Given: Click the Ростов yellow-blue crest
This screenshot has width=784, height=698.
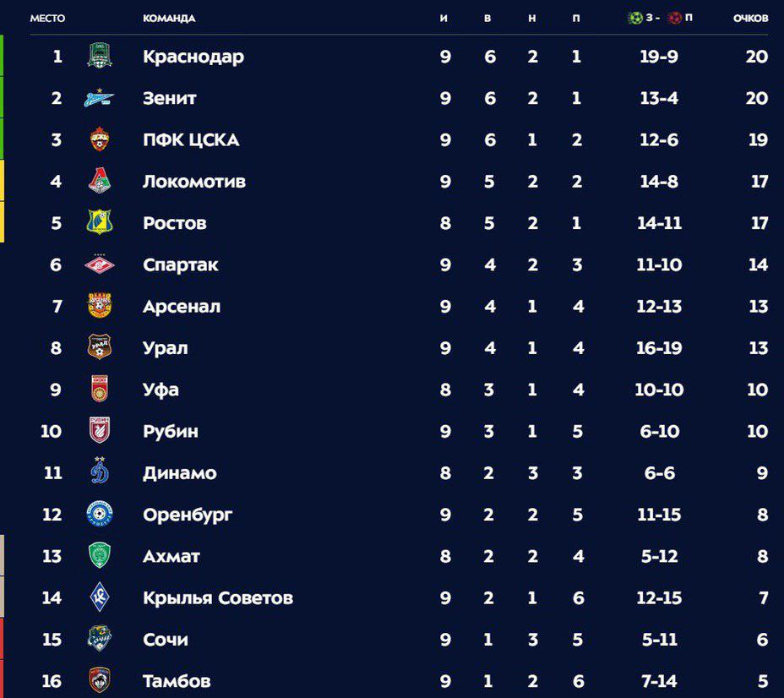Looking at the screenshot, I should pos(100,222).
